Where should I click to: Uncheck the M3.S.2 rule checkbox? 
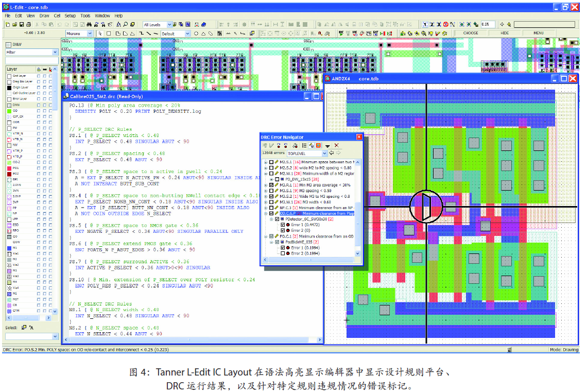[271, 196]
